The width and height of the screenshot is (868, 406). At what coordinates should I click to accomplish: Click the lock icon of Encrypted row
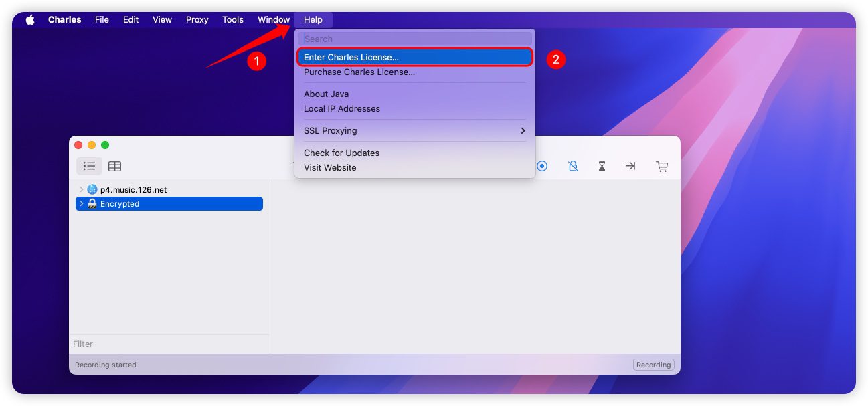click(92, 203)
